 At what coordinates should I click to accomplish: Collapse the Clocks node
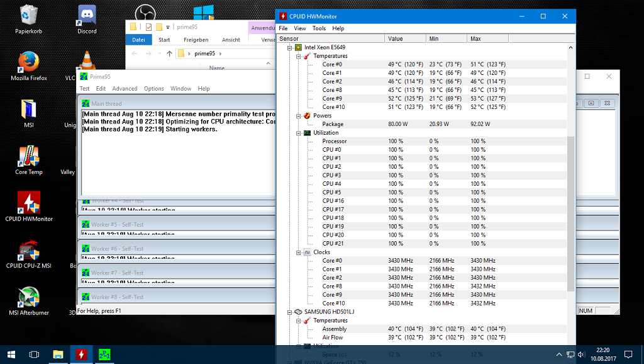point(299,253)
